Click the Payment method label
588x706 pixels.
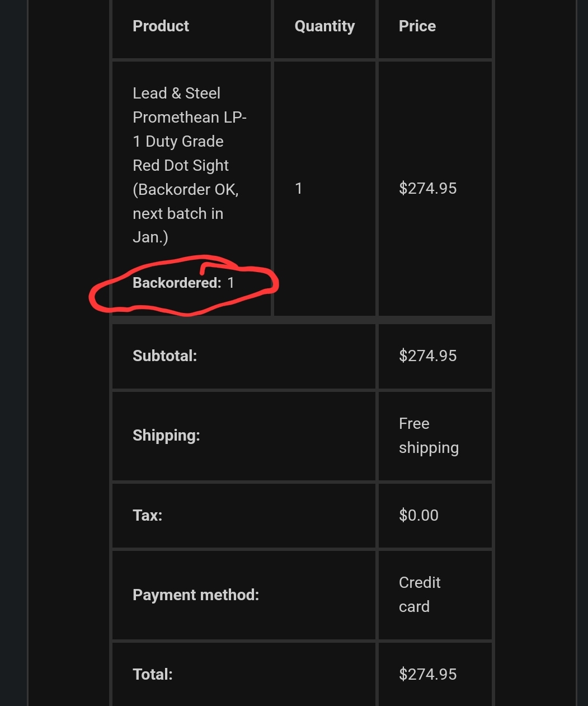point(196,595)
